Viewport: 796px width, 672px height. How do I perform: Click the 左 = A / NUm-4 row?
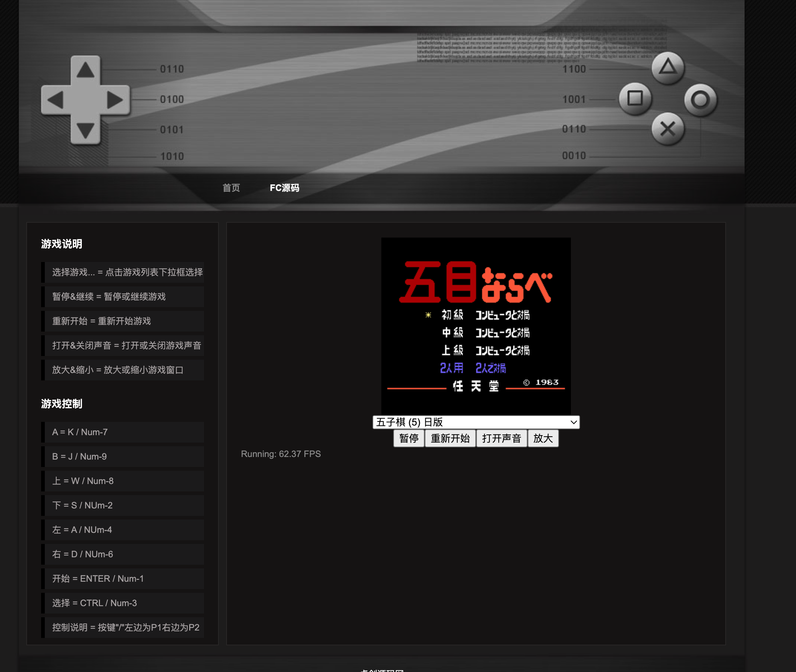123,530
